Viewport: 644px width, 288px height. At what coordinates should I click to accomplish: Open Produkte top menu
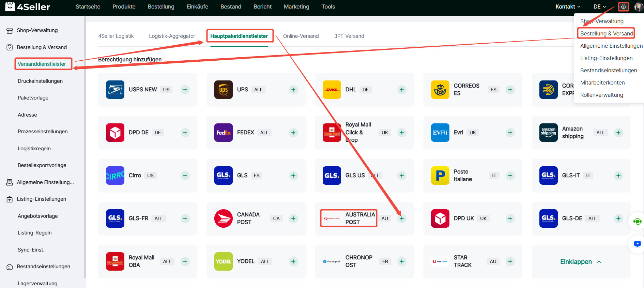tap(124, 6)
